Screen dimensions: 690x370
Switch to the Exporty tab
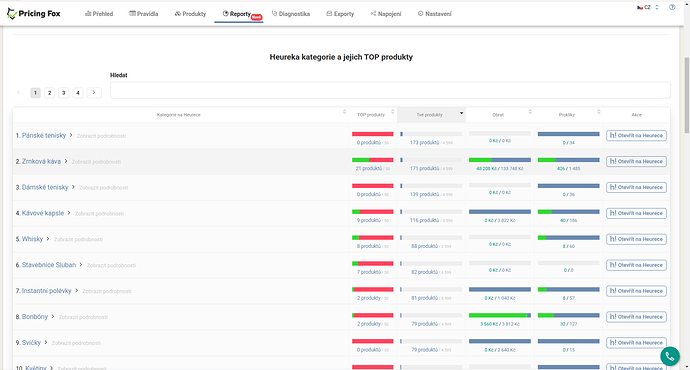(x=340, y=14)
